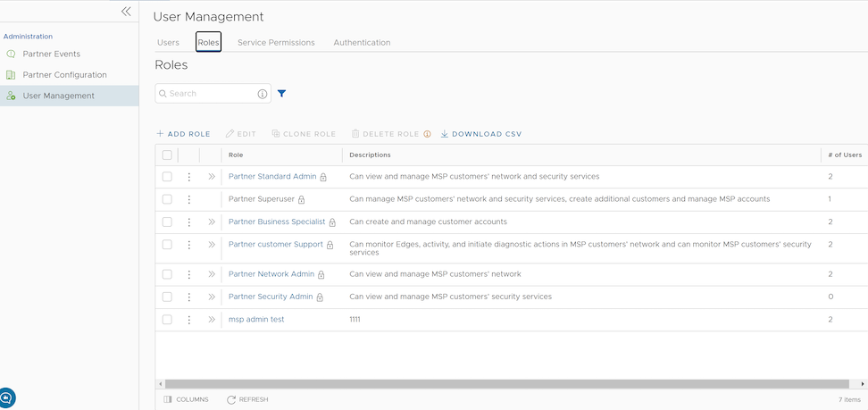This screenshot has width=868, height=410.
Task: Expand the Partner customer Support row
Action: tap(212, 244)
